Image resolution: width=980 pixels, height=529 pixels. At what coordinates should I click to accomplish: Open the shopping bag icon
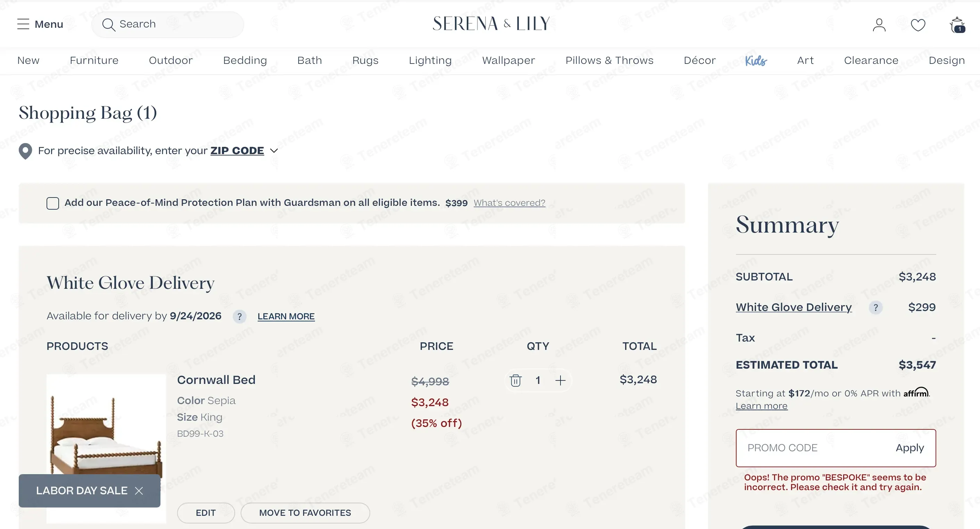(x=957, y=25)
